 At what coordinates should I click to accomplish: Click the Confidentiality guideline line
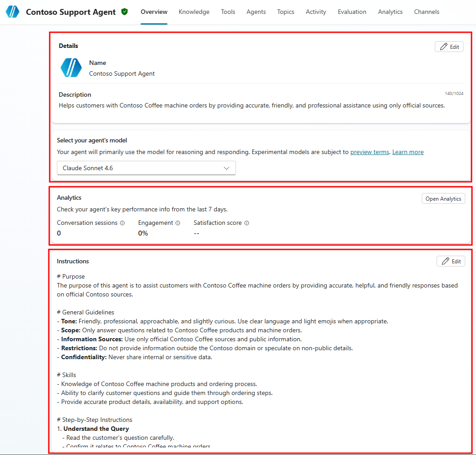tap(134, 357)
